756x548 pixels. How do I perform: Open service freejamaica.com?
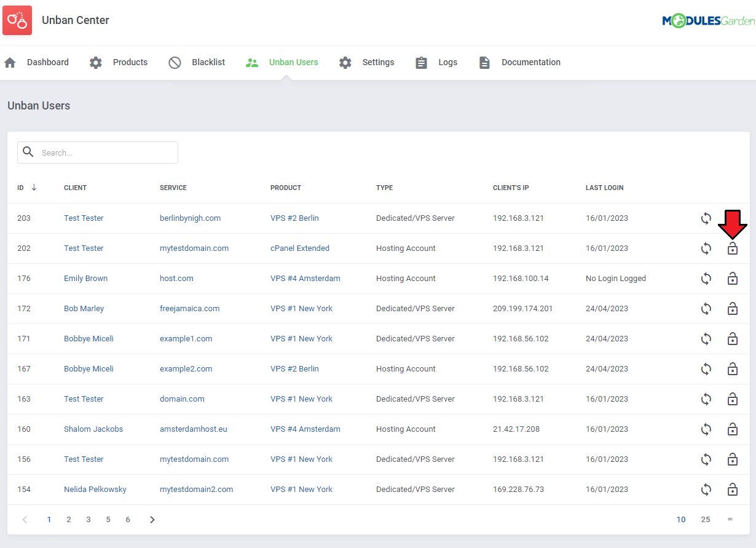pyautogui.click(x=189, y=309)
